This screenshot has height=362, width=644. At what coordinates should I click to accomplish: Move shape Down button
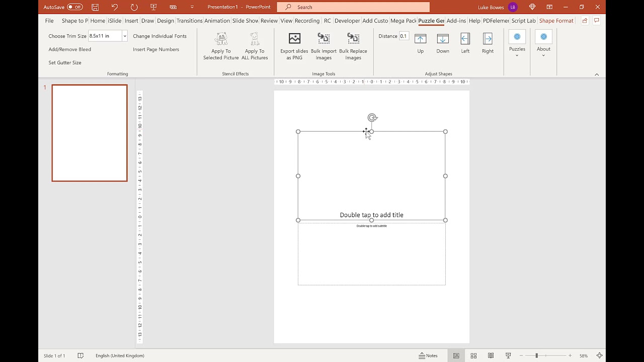click(443, 43)
